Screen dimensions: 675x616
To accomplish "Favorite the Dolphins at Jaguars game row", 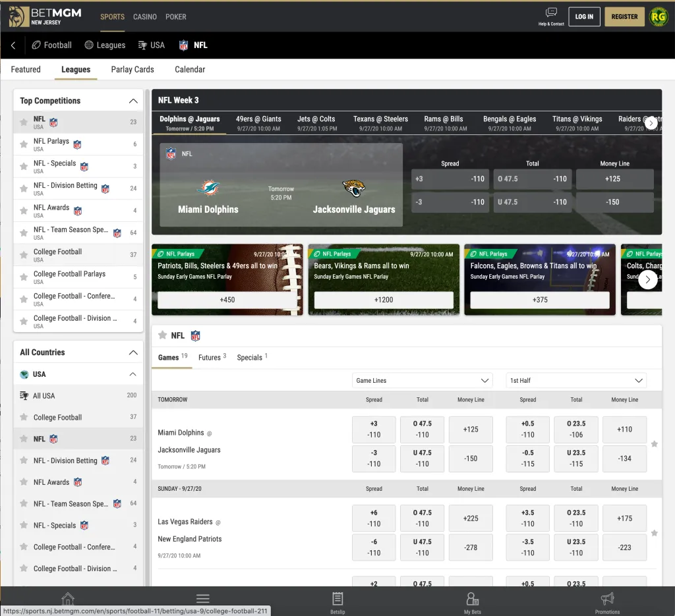I will 655,444.
